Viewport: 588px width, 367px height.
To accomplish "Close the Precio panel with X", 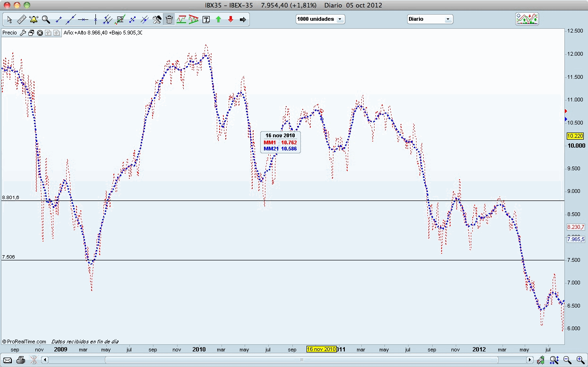I will click(40, 33).
